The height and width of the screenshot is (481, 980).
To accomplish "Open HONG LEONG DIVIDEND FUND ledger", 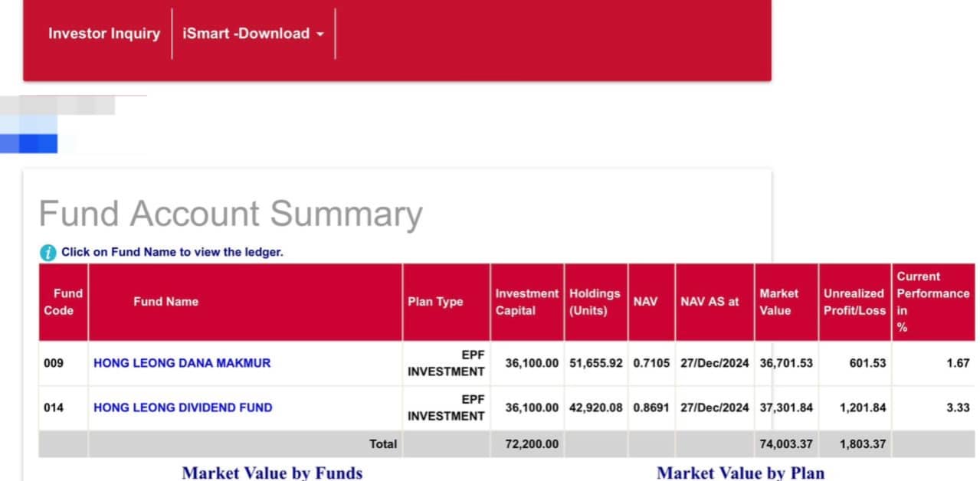I will [182, 407].
